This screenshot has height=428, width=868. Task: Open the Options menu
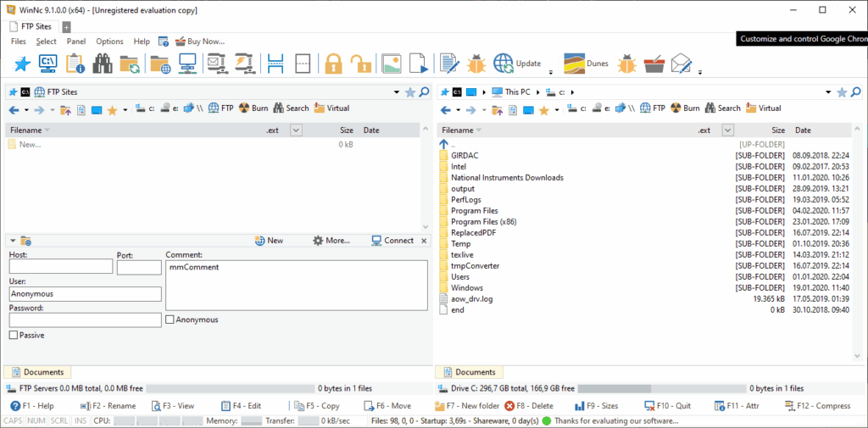[x=109, y=42]
